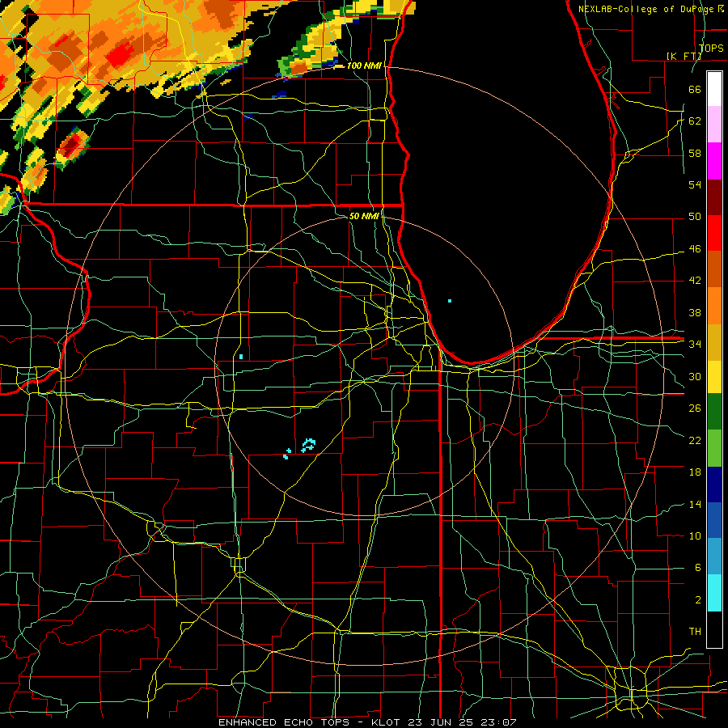Click the light pink legend swatch
The image size is (728, 728).
(x=714, y=125)
